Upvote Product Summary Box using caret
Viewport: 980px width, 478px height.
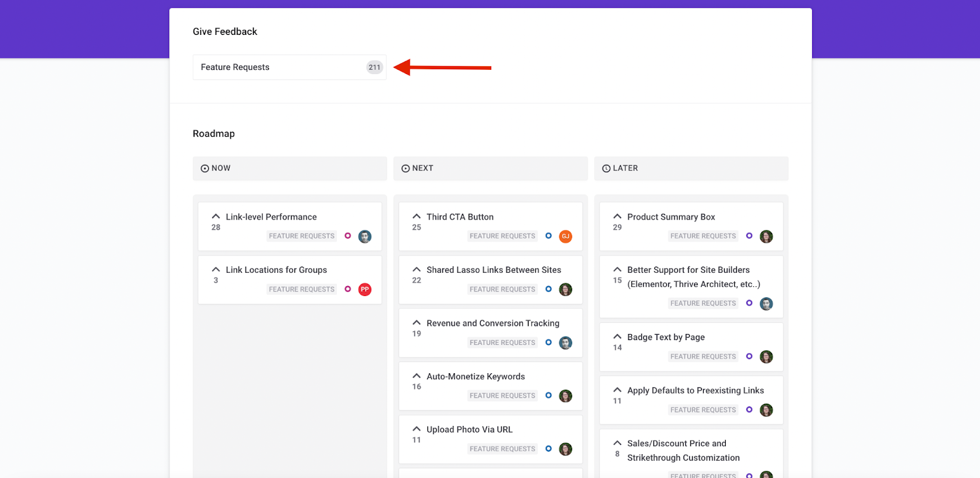(x=617, y=217)
